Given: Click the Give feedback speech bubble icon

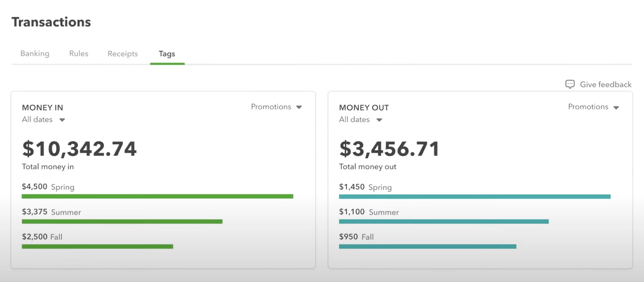Looking at the screenshot, I should (x=570, y=84).
